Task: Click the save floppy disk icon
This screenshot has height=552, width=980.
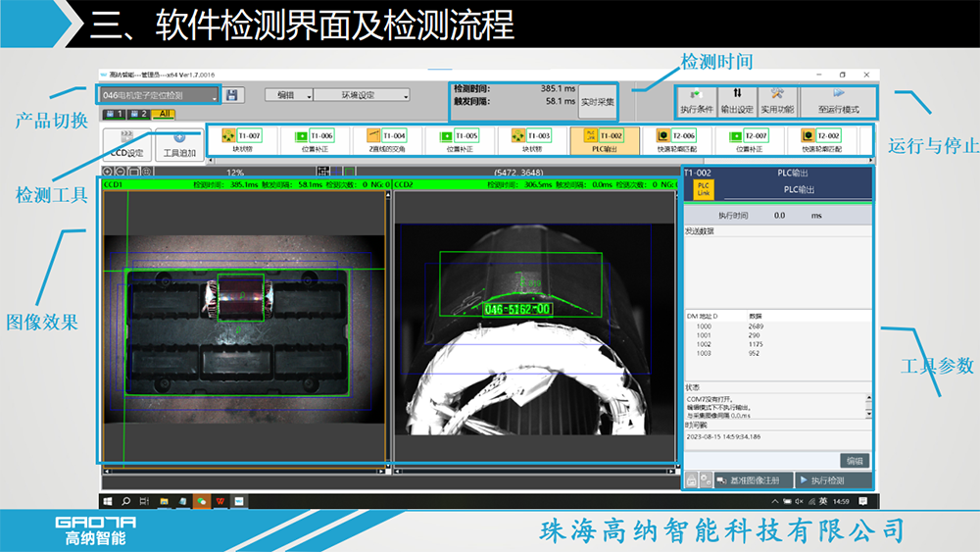Action: pyautogui.click(x=231, y=95)
